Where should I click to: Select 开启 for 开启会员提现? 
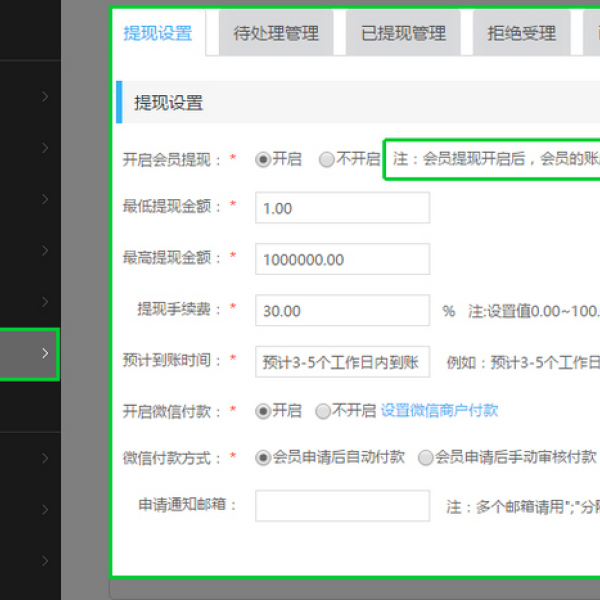click(x=264, y=159)
